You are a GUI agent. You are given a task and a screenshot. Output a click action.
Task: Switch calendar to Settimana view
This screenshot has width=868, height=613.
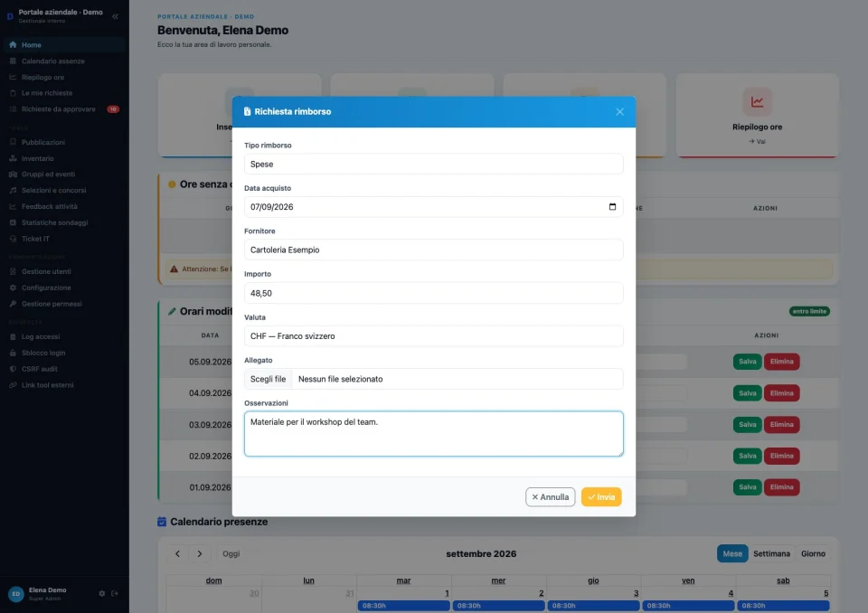(x=771, y=553)
